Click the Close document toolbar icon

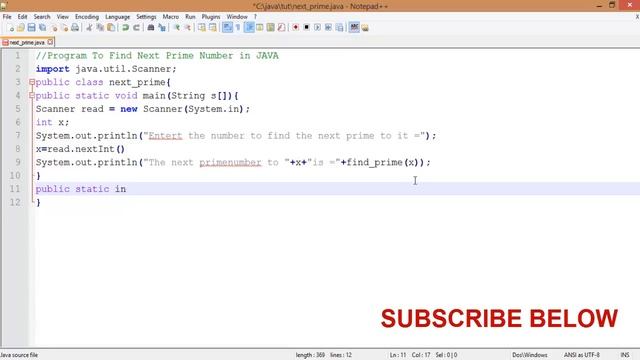[x=53, y=28]
